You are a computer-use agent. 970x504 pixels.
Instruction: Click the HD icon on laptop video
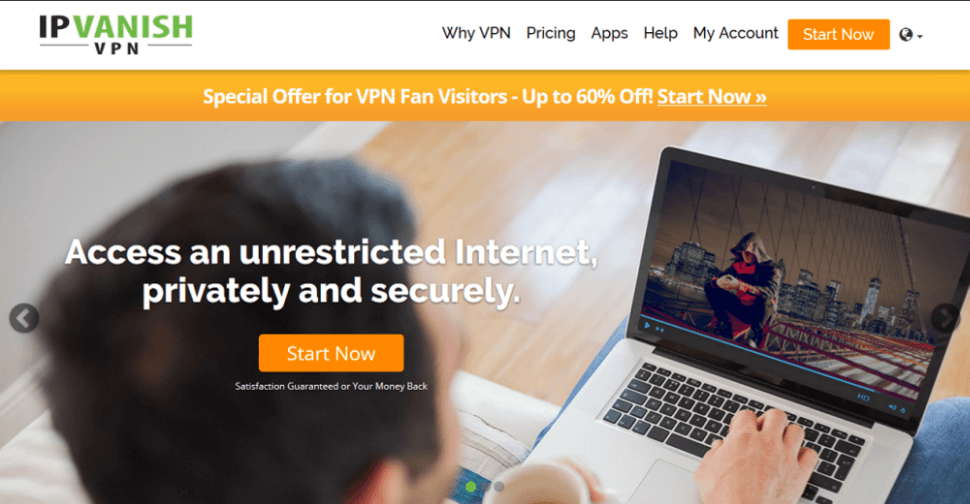pyautogui.click(x=864, y=397)
